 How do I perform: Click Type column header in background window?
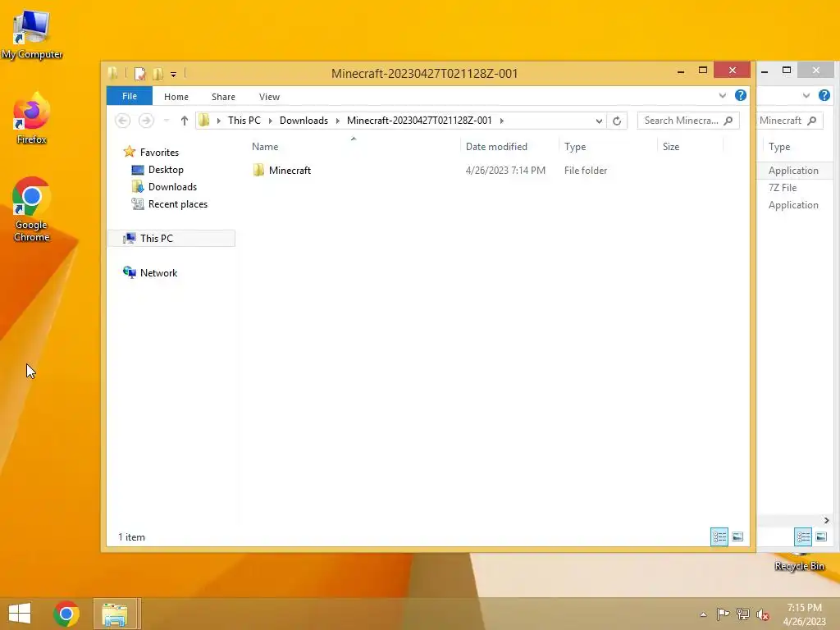779,146
